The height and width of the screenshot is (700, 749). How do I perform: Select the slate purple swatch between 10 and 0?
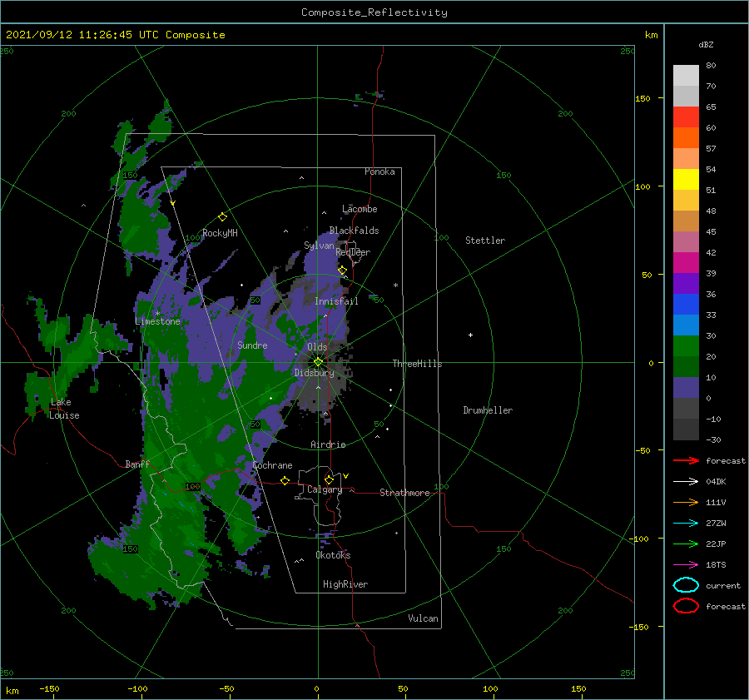[686, 388]
